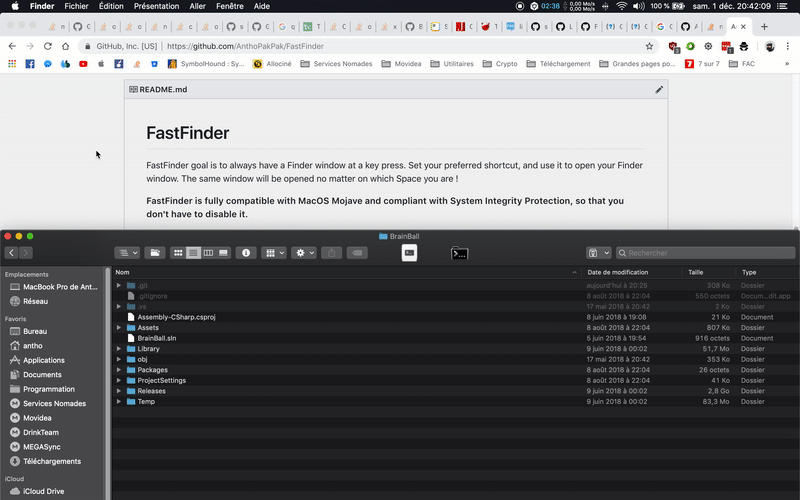Viewport: 800px width, 500px height.
Task: Open the Aller menu
Action: (x=197, y=6)
